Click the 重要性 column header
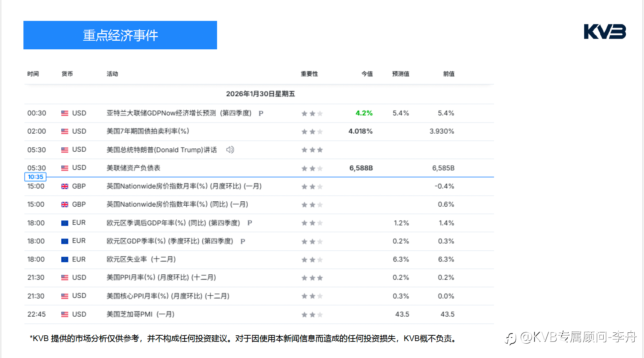Viewport: 644px width, 358px height. 309,74
